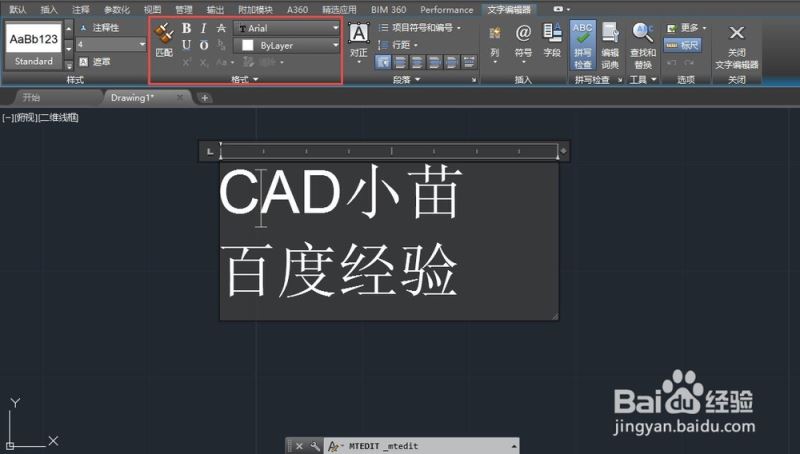Open the More (更多) options menu
The height and width of the screenshot is (454, 800).
[x=687, y=28]
